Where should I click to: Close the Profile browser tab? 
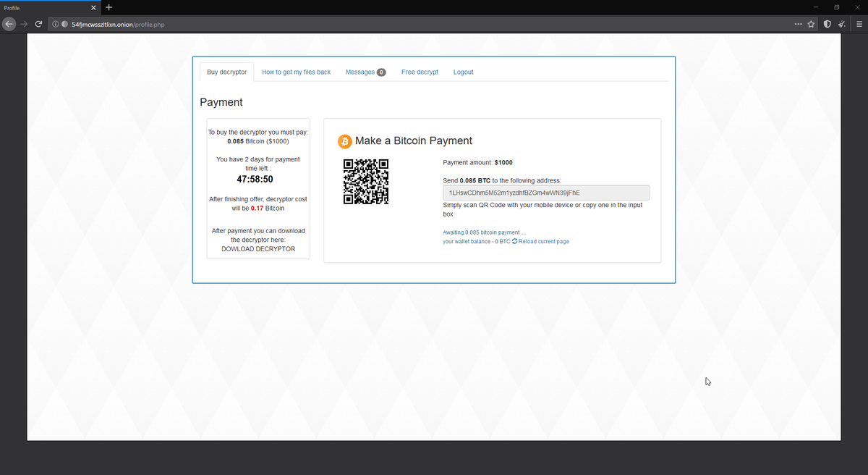94,7
